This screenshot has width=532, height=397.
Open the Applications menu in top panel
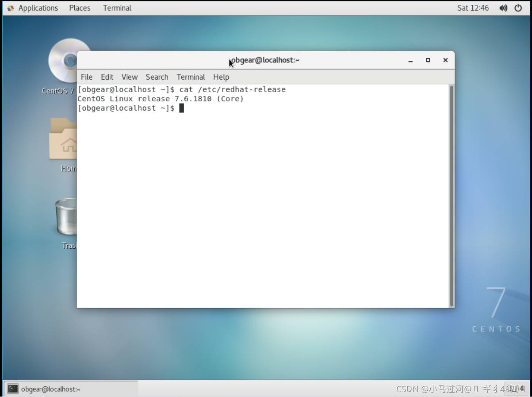[33, 8]
